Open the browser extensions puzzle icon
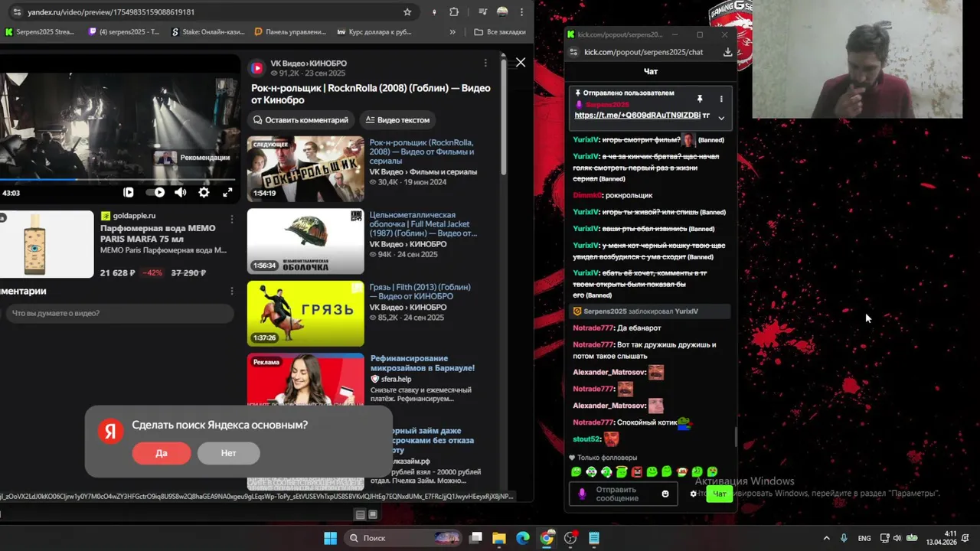The height and width of the screenshot is (551, 980). 454,11
